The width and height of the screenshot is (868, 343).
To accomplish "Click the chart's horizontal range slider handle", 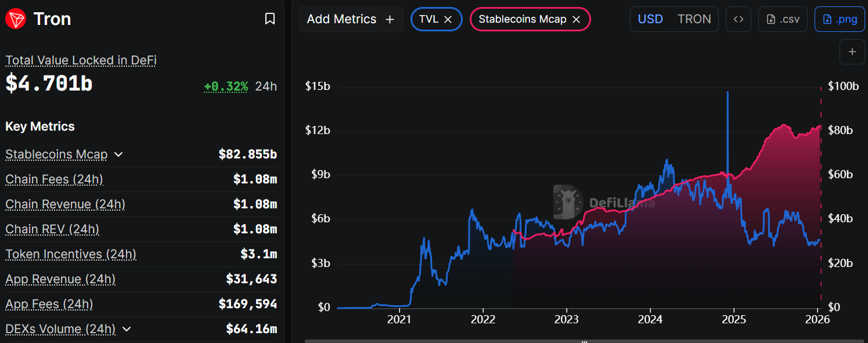I will (585, 341).
